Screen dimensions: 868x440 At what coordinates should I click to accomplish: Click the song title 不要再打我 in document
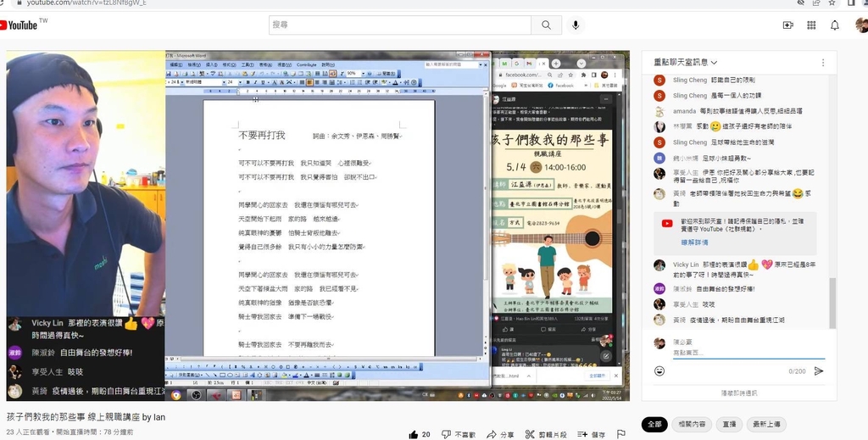(262, 136)
